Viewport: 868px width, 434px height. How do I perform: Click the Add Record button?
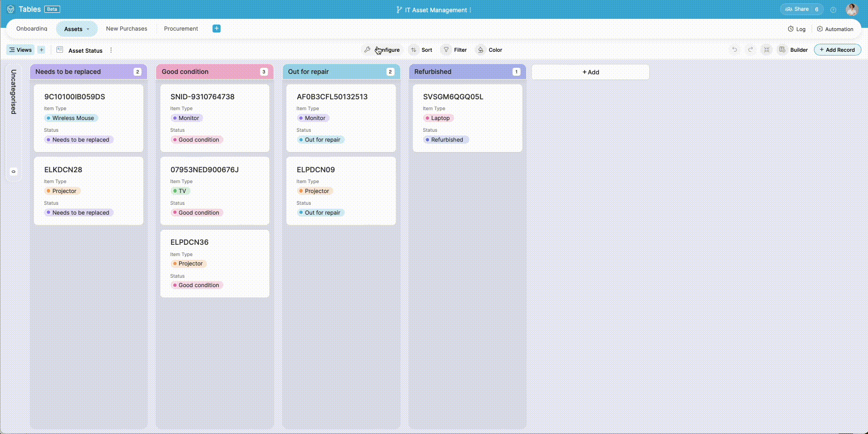[837, 50]
